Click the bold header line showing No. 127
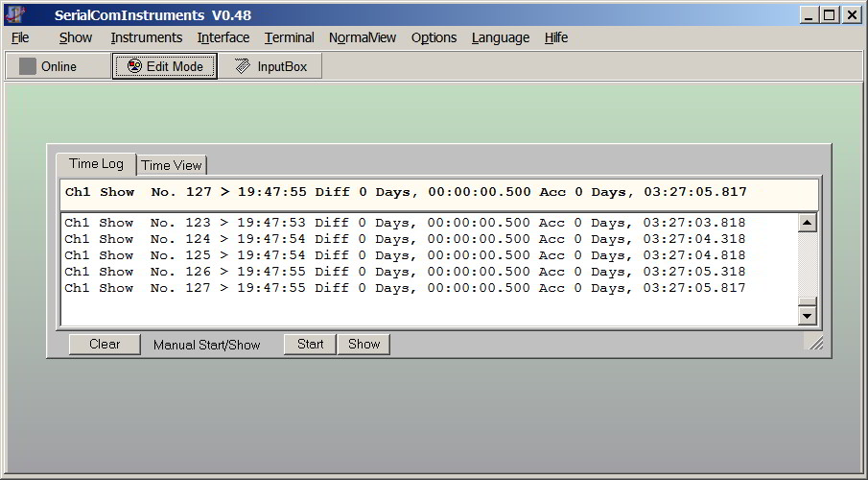The width and height of the screenshot is (868, 480). 406,192
